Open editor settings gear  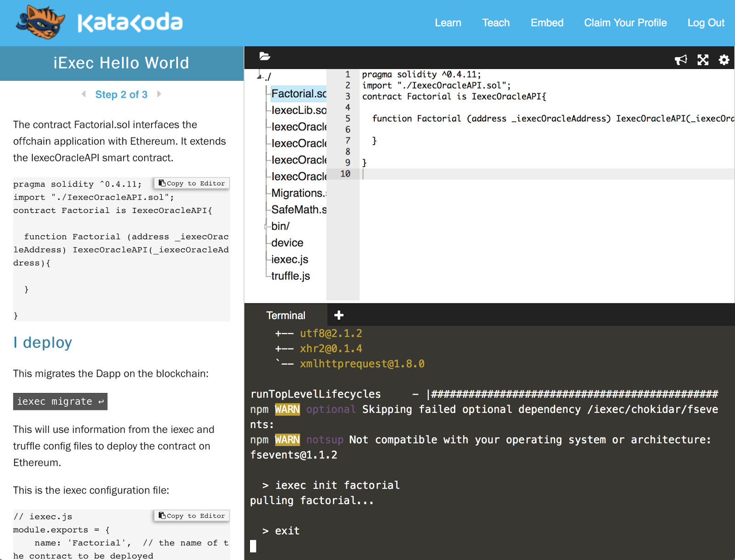(x=724, y=60)
